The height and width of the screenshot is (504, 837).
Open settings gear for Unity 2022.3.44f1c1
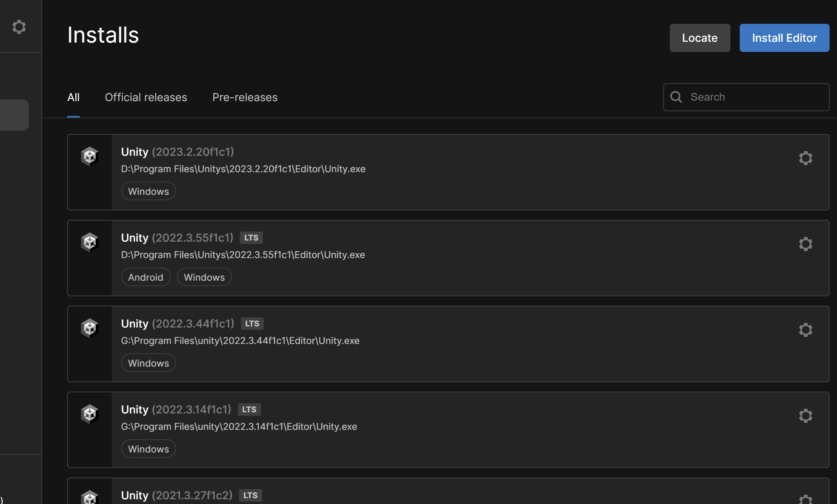(x=805, y=330)
